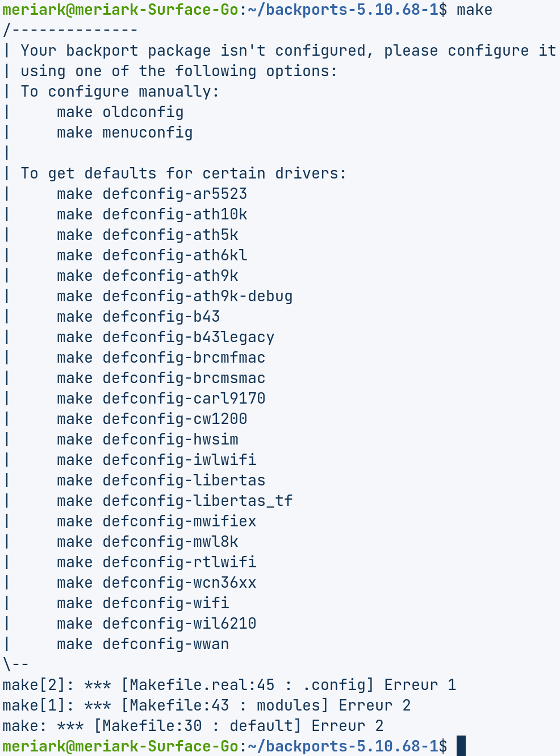Click the 'make defconfig-wil6210' line

pyautogui.click(x=156, y=624)
